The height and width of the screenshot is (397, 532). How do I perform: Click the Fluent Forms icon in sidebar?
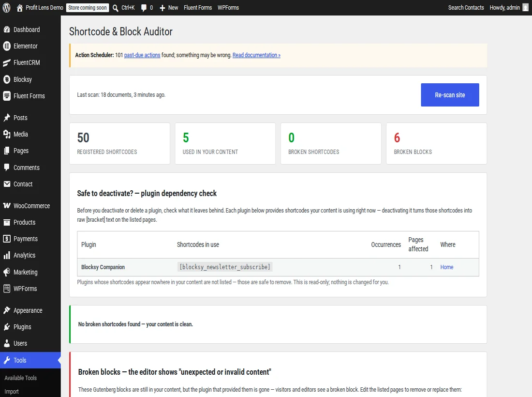(7, 96)
